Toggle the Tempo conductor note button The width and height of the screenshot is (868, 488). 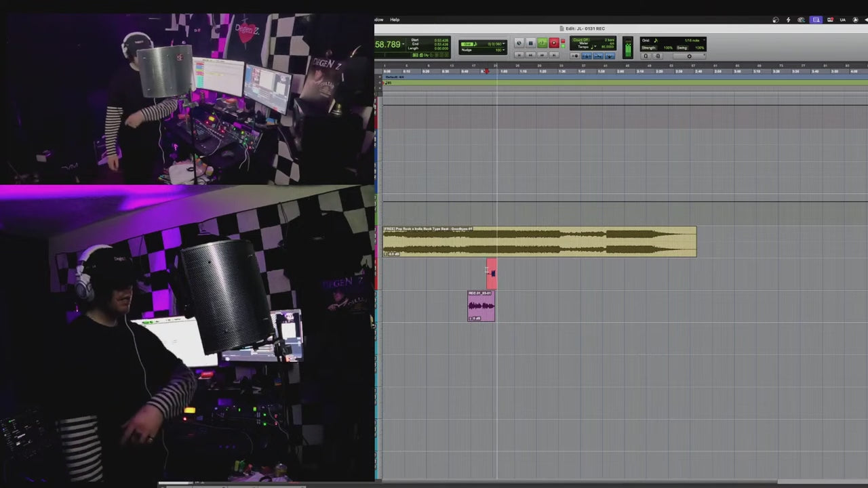coord(593,47)
